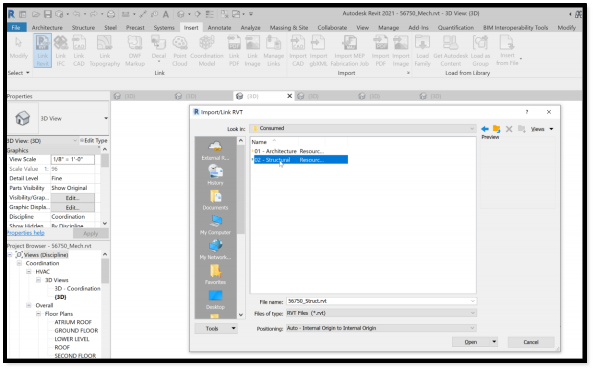Launch the Coordination Model tool

(x=207, y=51)
